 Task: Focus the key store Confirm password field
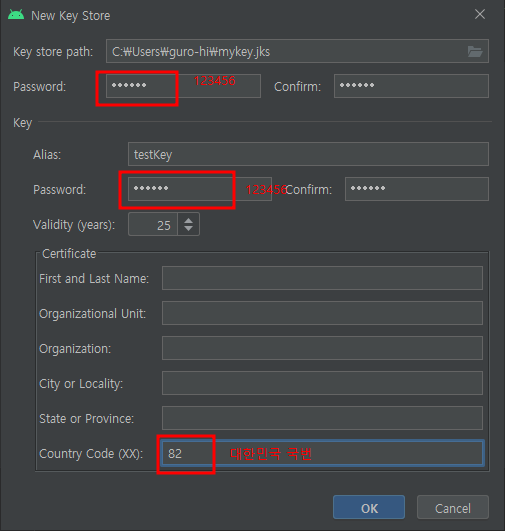(411, 86)
